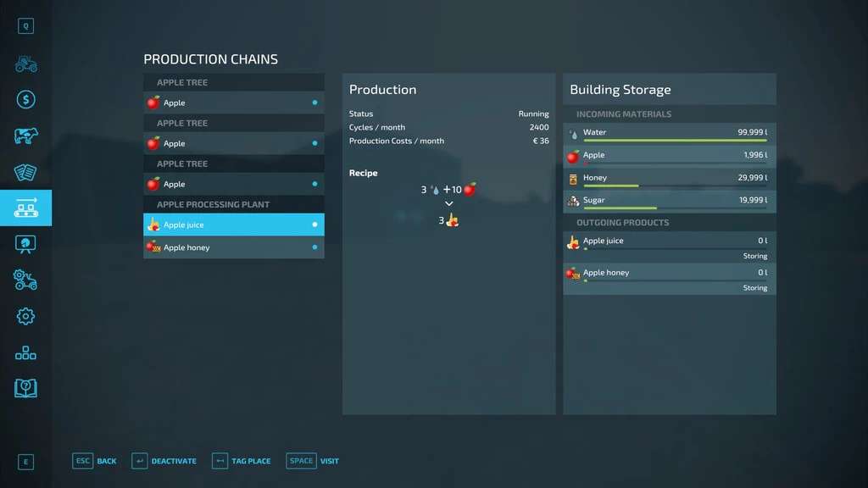
Task: Select the production chains sidebar icon
Action: pos(25,208)
